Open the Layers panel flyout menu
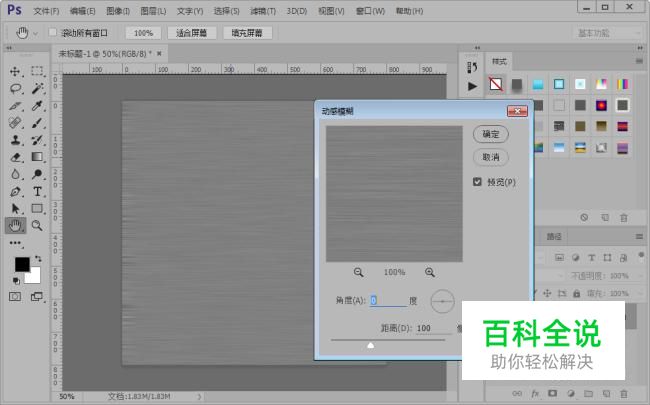This screenshot has width=650, height=405. (x=639, y=236)
